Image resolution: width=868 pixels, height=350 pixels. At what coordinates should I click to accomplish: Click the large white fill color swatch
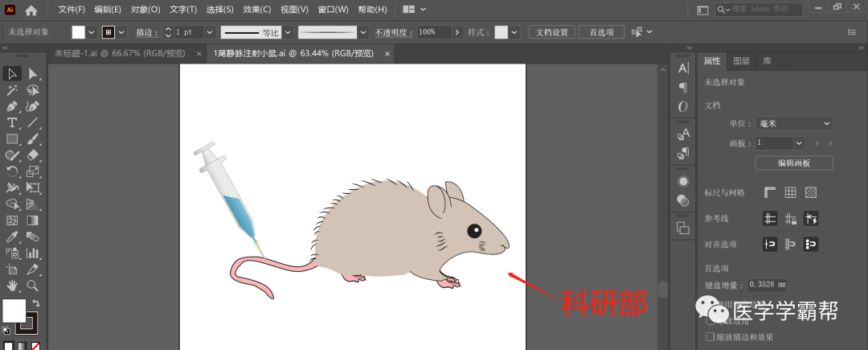(14, 311)
